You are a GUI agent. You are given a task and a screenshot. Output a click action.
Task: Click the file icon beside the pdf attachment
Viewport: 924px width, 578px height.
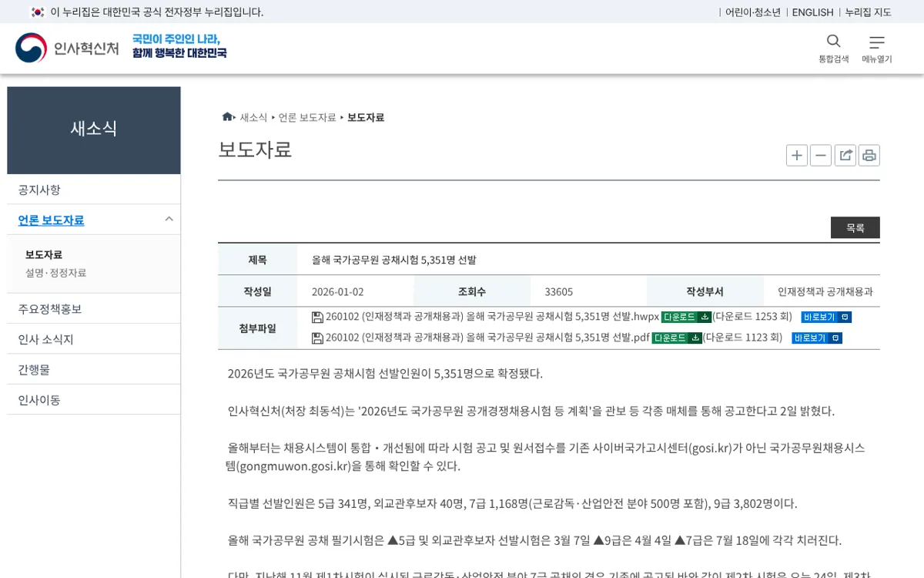click(x=317, y=338)
